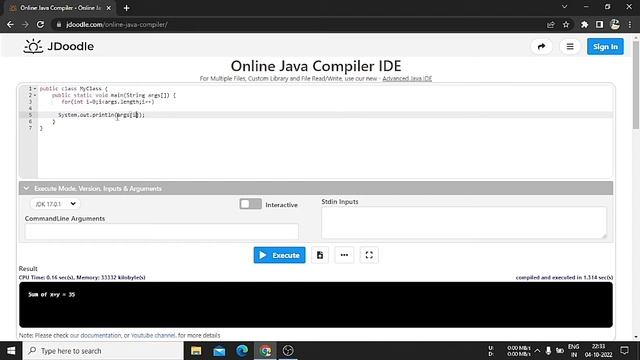Open the tab search chevron in title bar
This screenshot has height=360, width=640.
click(x=564, y=7)
